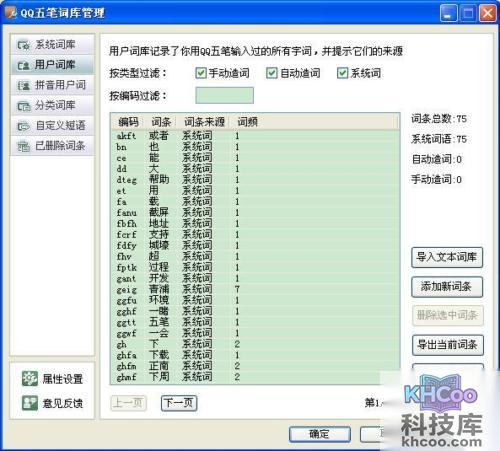Click the 已删除词条 sidebar icon
This screenshot has height=451, width=500.
click(24, 146)
